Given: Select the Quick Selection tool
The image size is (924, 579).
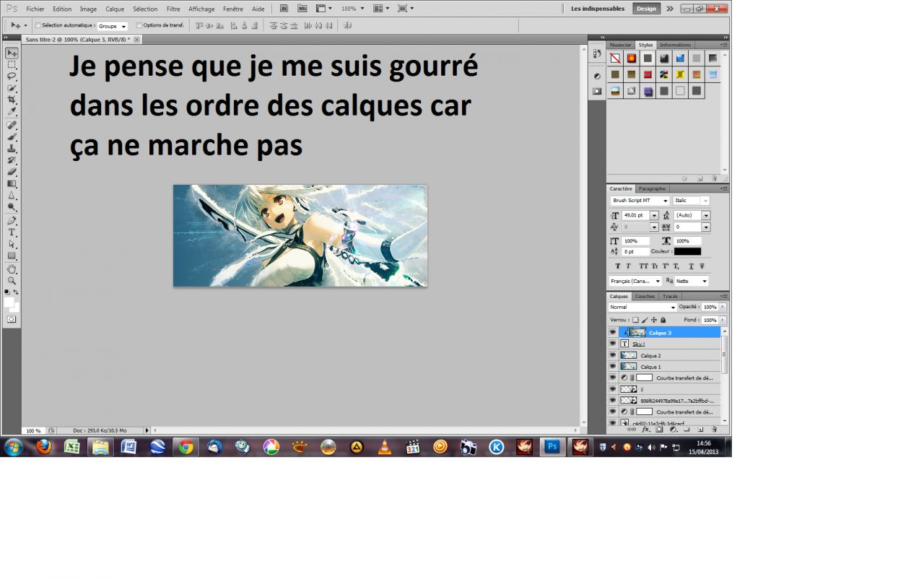Looking at the screenshot, I should point(12,87).
